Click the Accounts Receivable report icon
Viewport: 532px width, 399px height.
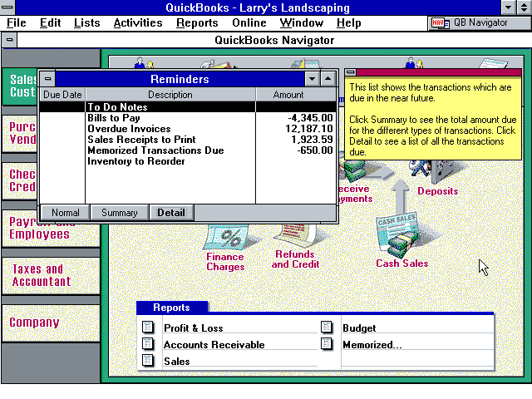click(148, 343)
